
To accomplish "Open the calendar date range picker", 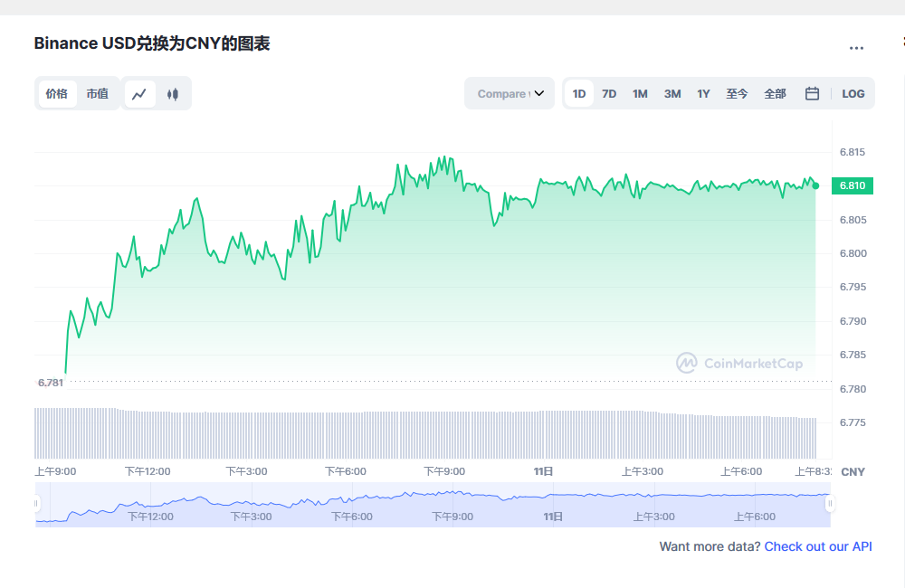I will coord(812,93).
